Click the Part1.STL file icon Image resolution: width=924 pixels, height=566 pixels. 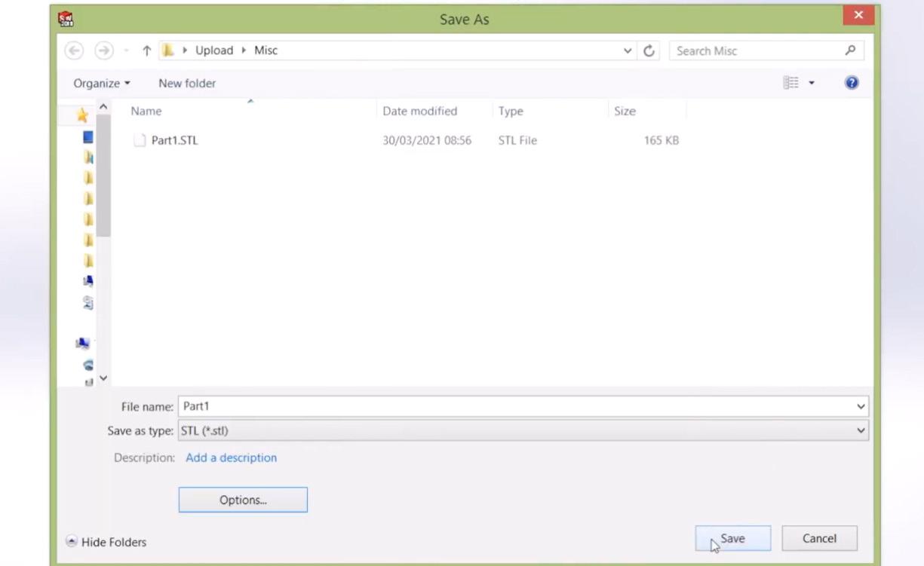[140, 140]
